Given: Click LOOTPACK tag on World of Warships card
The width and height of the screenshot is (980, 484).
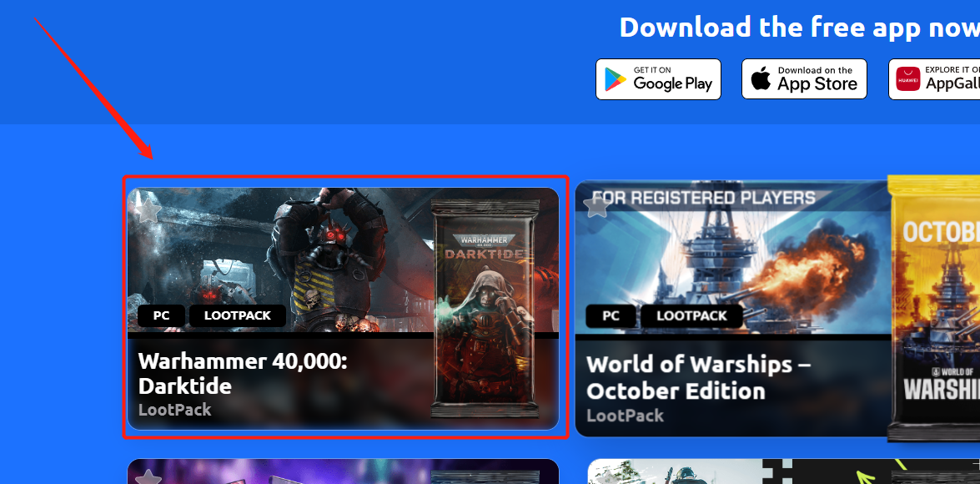Looking at the screenshot, I should click(692, 315).
